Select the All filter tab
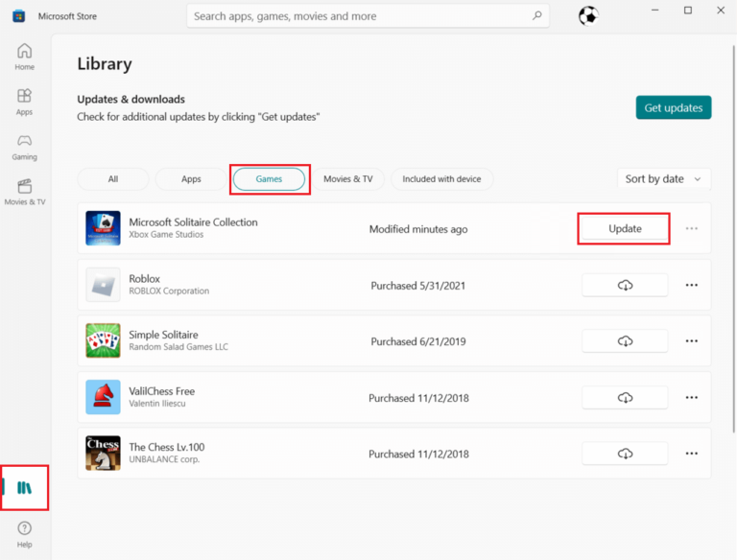This screenshot has height=560, width=737. 113,179
